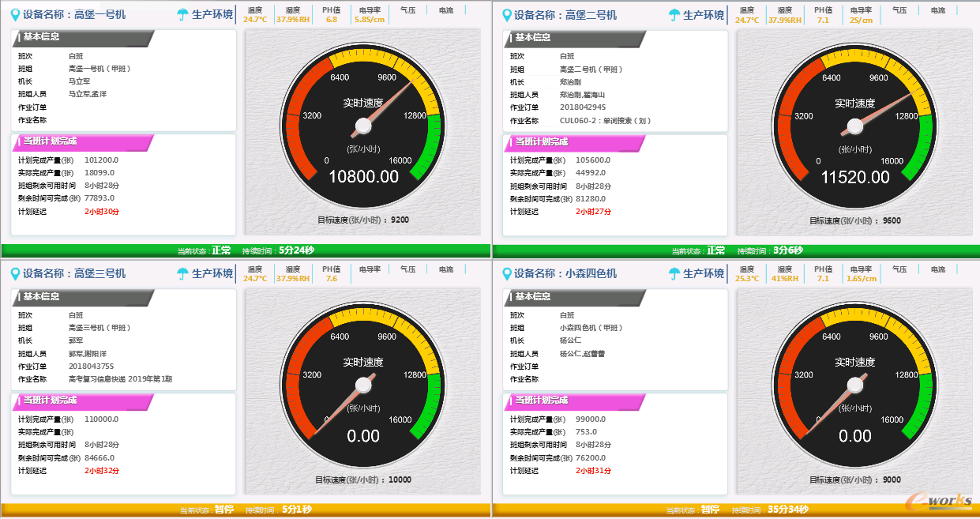Click 目标速度 10000 label under gauge
The width and height of the screenshot is (980, 519).
tap(363, 480)
